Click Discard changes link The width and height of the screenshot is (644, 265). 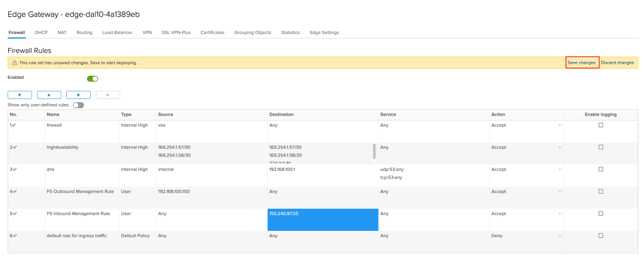pyautogui.click(x=617, y=63)
